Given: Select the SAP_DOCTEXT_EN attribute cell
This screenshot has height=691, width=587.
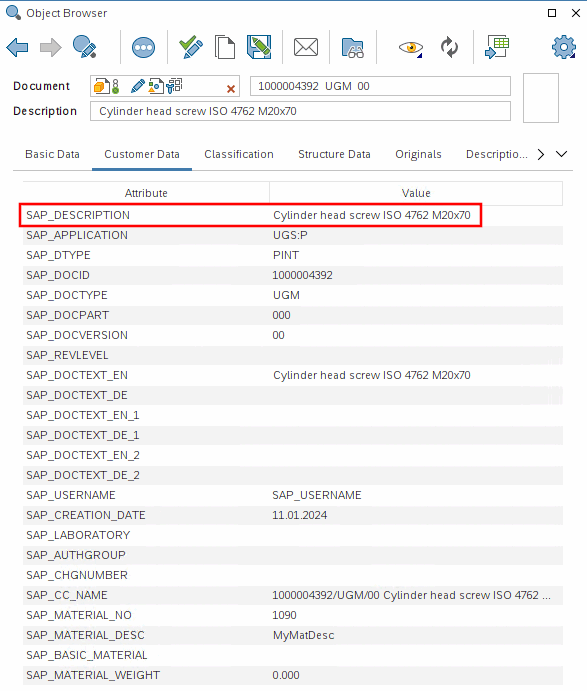Looking at the screenshot, I should tap(145, 375).
